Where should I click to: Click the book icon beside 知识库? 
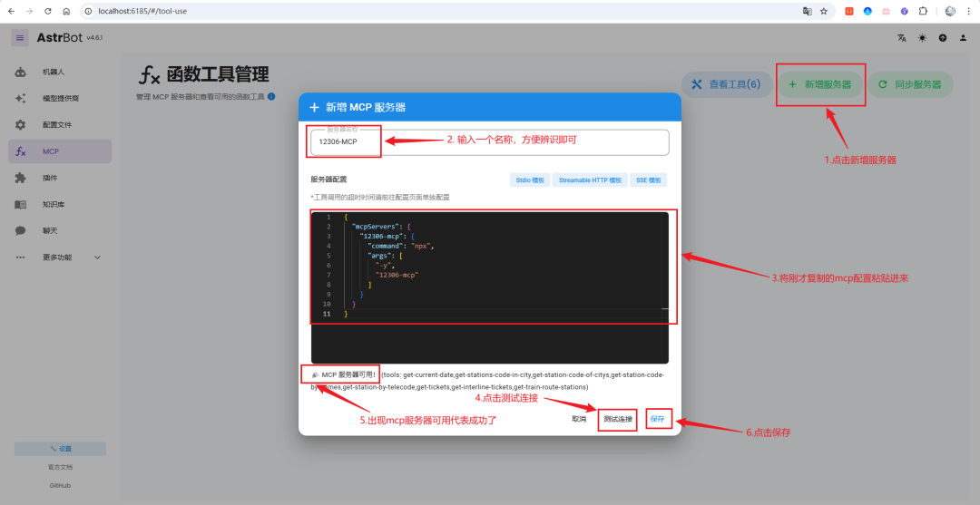pos(21,204)
